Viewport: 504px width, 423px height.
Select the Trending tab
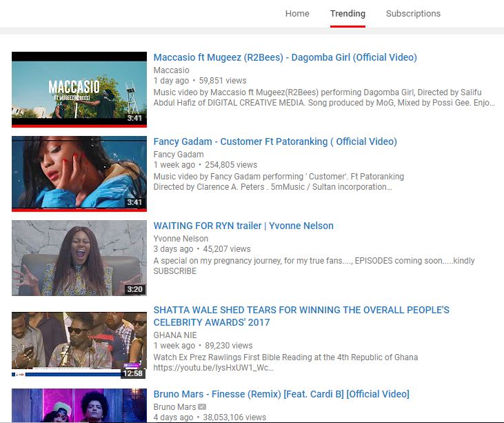[x=347, y=14]
